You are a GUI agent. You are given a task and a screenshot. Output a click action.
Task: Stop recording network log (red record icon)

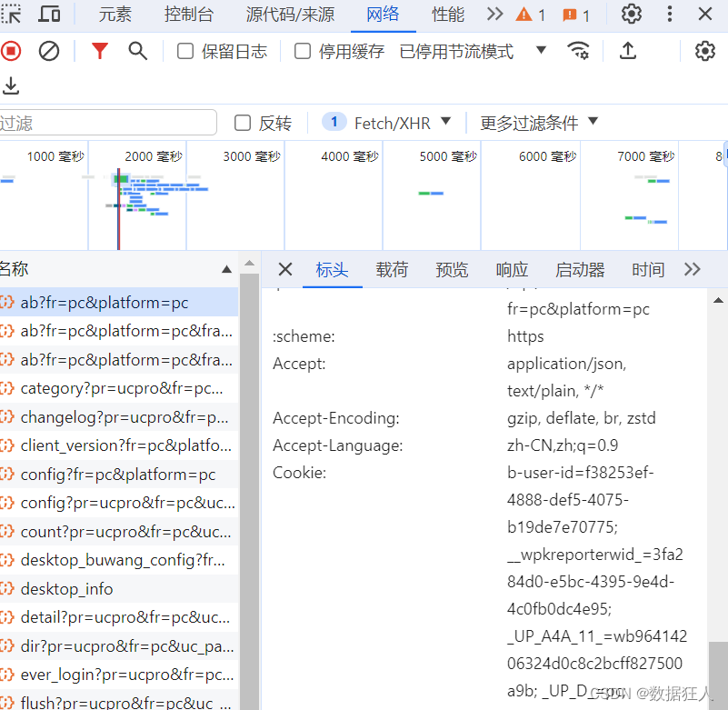pos(10,51)
